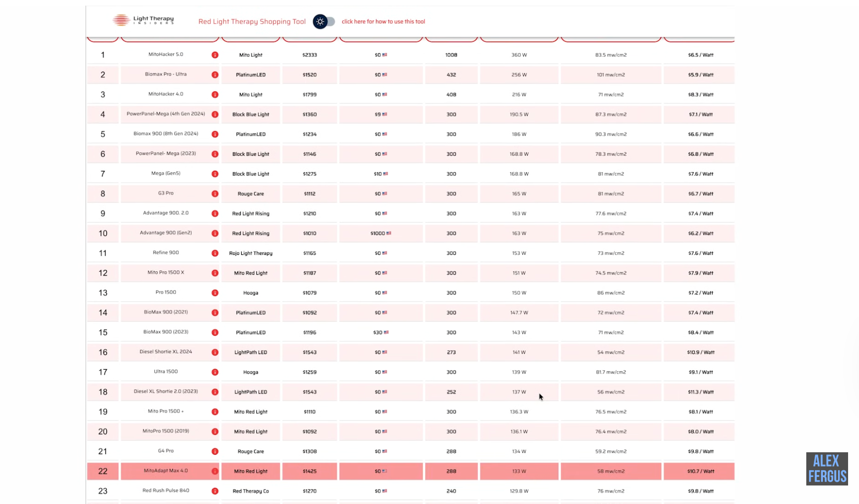Screen dimensions: 859x504
Task: Select the $1000 shipping cost cell
Action: pyautogui.click(x=381, y=233)
